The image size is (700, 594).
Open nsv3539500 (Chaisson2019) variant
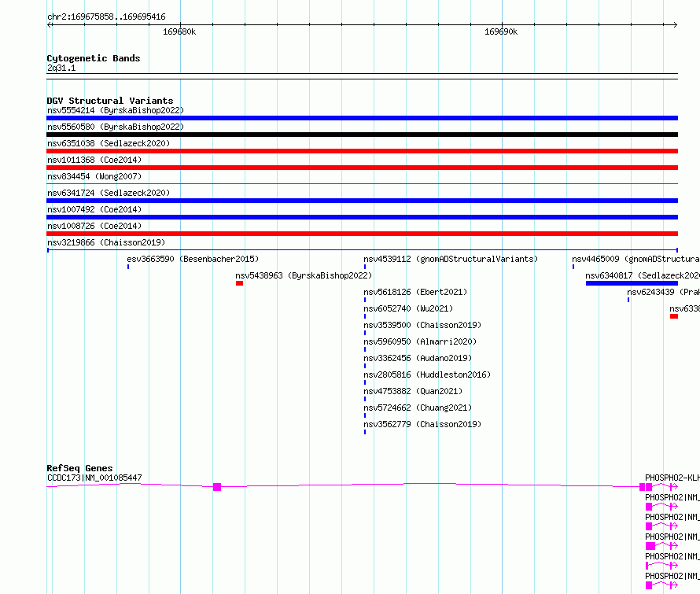(x=422, y=325)
